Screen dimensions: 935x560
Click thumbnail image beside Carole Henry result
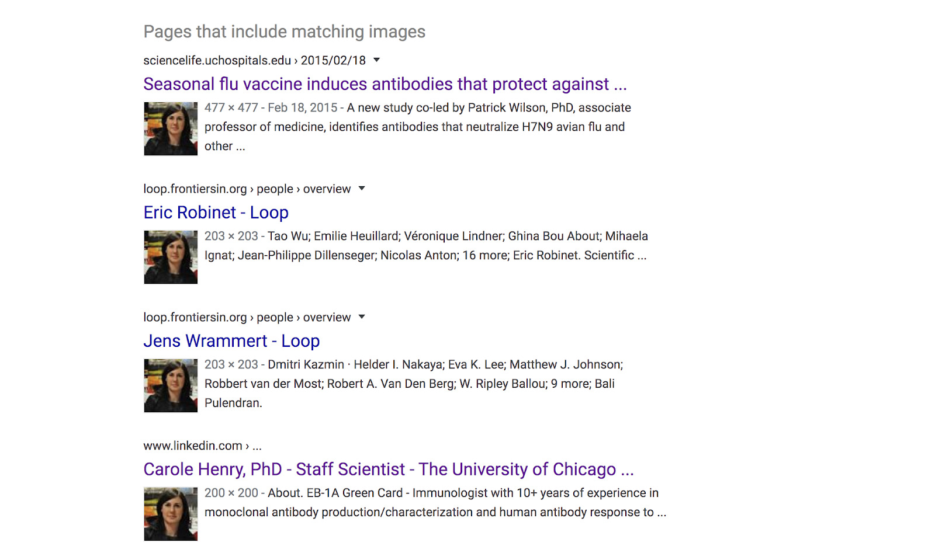click(x=171, y=514)
